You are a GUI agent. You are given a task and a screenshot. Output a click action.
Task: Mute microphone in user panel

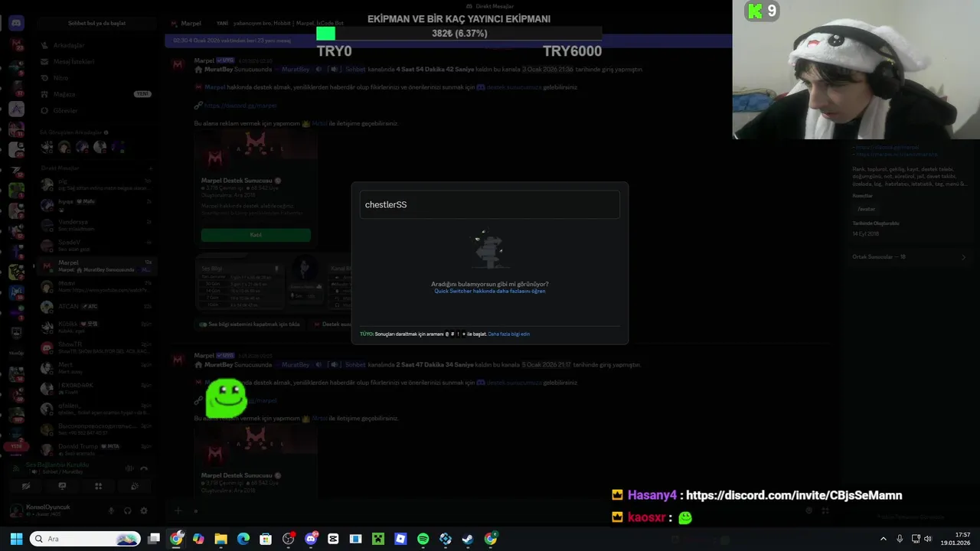click(111, 510)
